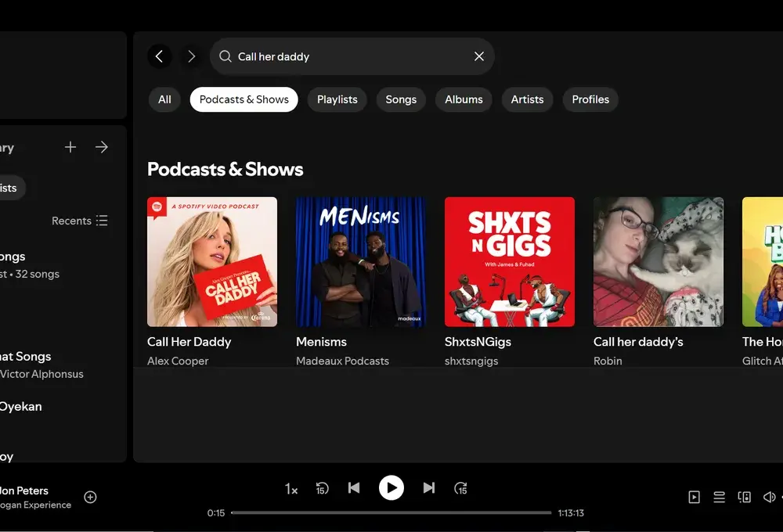Open the Shxts N Gigs cover art
This screenshot has width=783, height=532.
(510, 261)
